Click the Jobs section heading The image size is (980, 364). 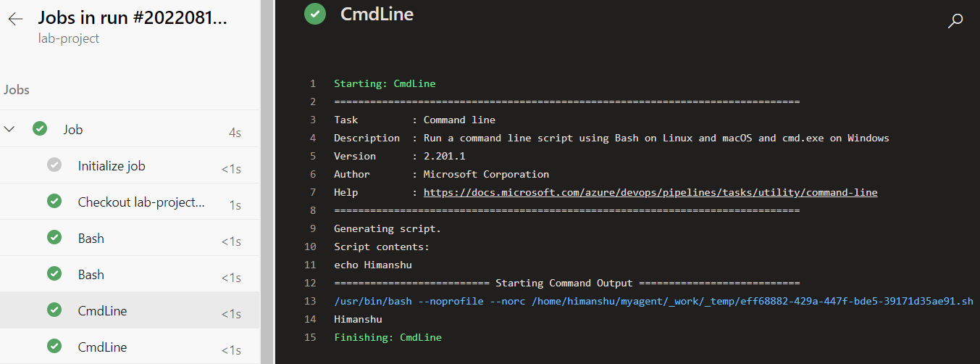[17, 90]
